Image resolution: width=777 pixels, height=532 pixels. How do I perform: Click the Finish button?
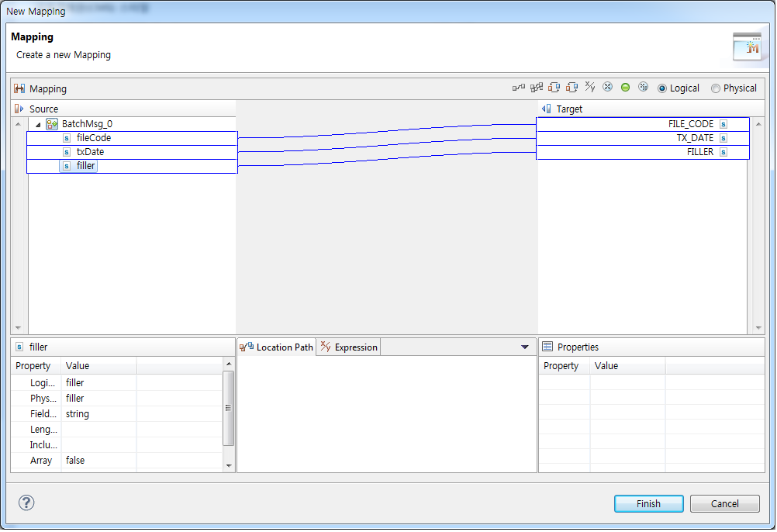click(648, 503)
